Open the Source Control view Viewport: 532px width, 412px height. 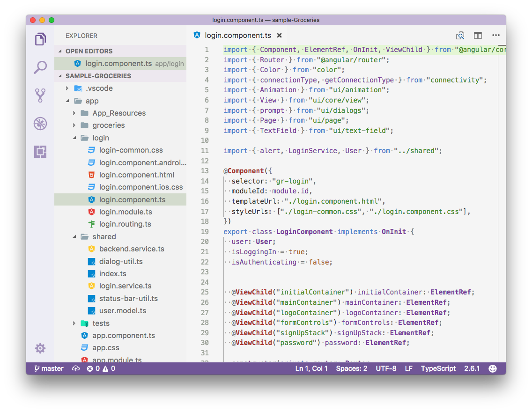(40, 96)
